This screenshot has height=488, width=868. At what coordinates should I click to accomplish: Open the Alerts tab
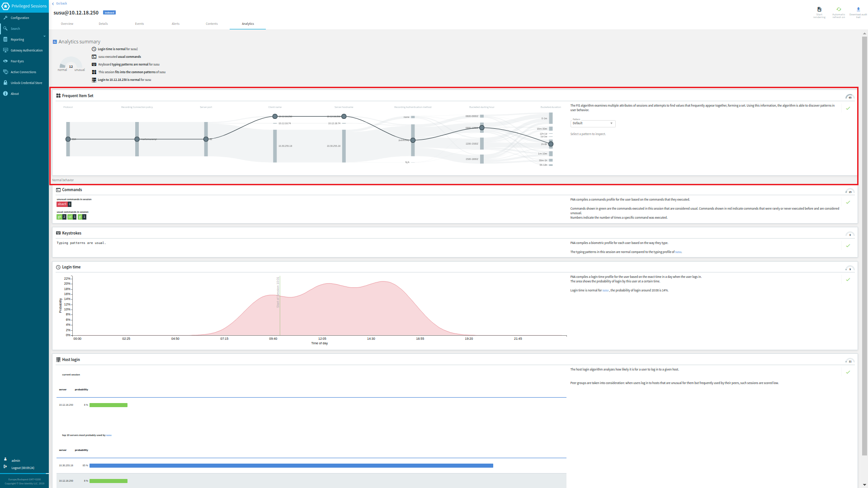pyautogui.click(x=175, y=23)
